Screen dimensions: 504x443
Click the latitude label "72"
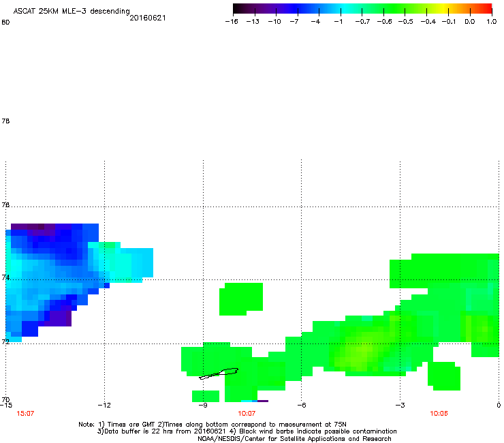point(5,341)
